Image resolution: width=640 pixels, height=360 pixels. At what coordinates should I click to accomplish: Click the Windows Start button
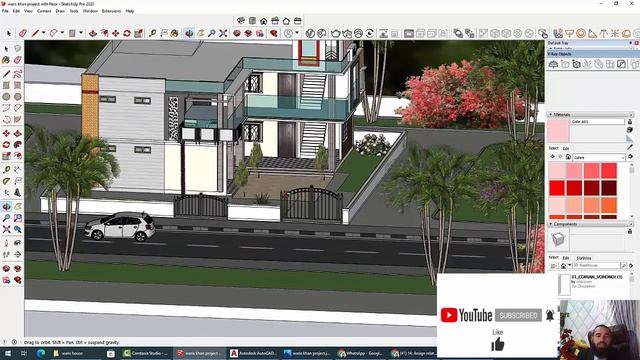pyautogui.click(x=7, y=353)
